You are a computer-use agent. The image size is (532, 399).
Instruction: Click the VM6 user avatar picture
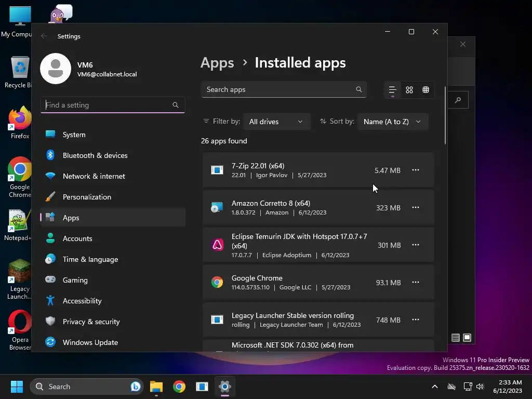tap(56, 69)
